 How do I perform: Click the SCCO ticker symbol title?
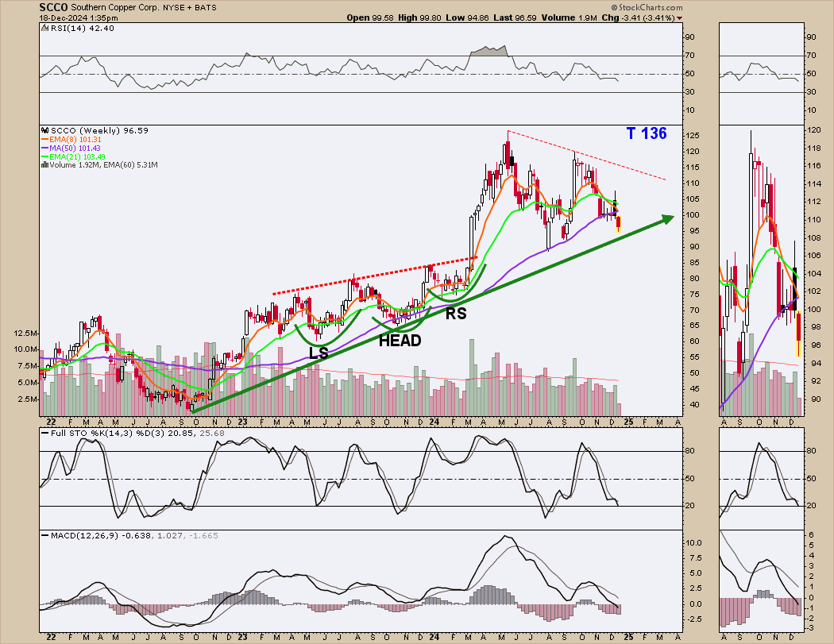pyautogui.click(x=53, y=7)
